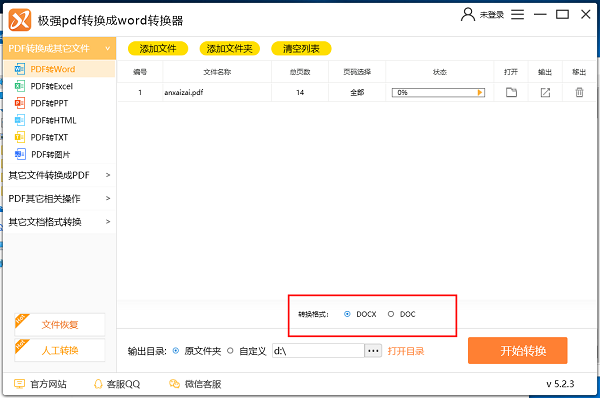Select PDF转HTML menu item
The width and height of the screenshot is (600, 398).
pyautogui.click(x=59, y=120)
